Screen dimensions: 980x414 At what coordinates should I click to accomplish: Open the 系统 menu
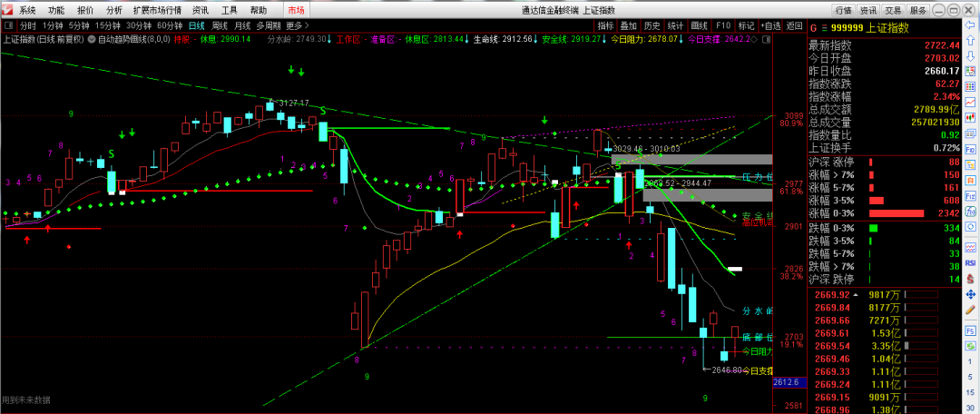pos(28,10)
